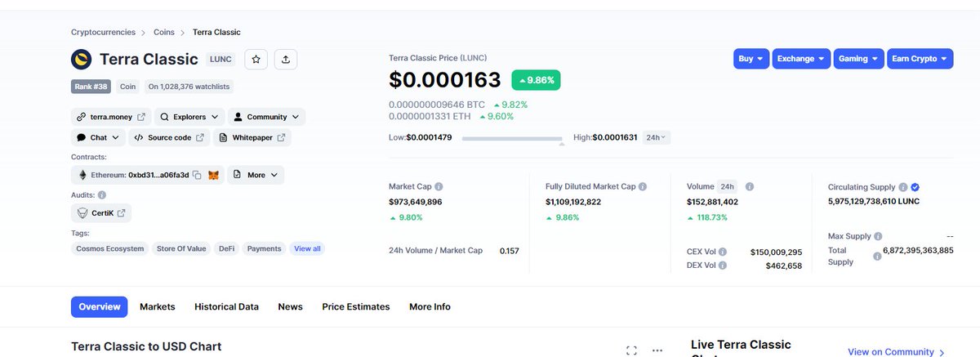Open the More Info tab
The width and height of the screenshot is (980, 357).
[430, 306]
